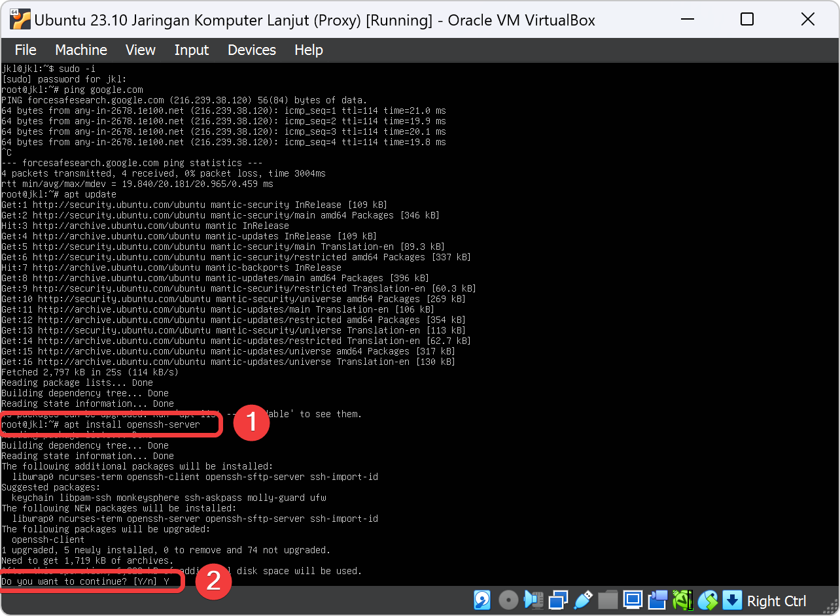The width and height of the screenshot is (840, 616).
Task: Click the ping reply line with icmp_seq=1
Action: pos(224,111)
